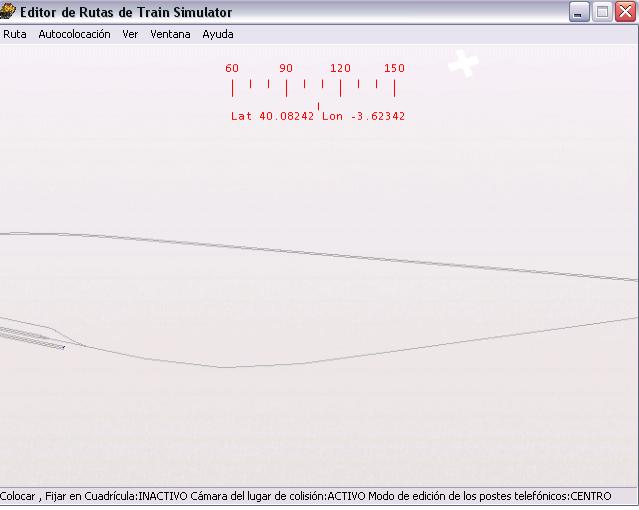Open the Ayuda menu
Viewport: 639px width, 510px height.
(218, 34)
